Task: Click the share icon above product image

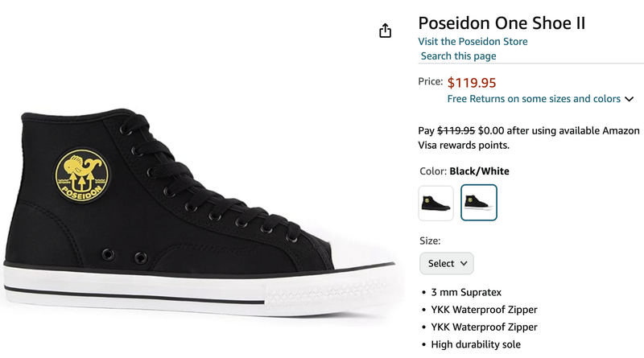Action: [x=385, y=31]
